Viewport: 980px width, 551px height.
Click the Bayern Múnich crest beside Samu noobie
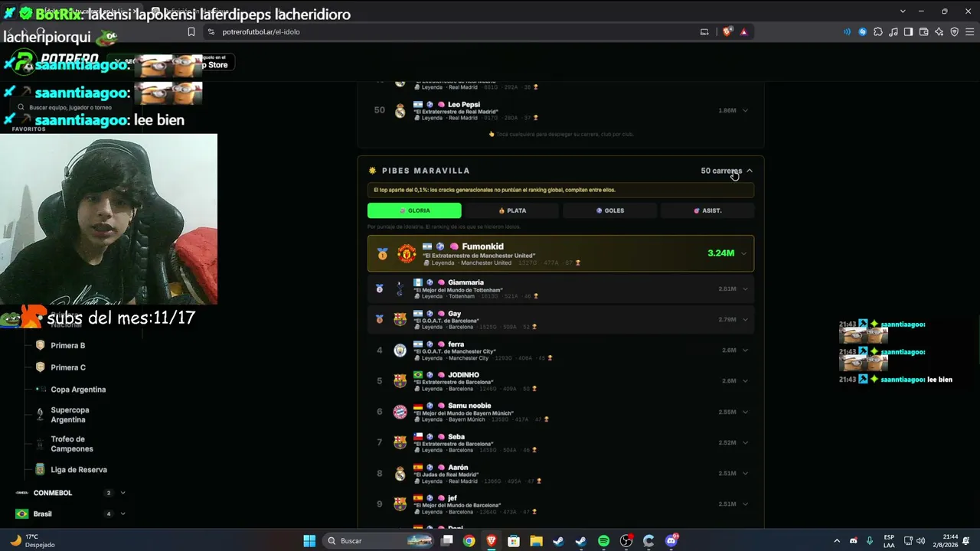(400, 412)
